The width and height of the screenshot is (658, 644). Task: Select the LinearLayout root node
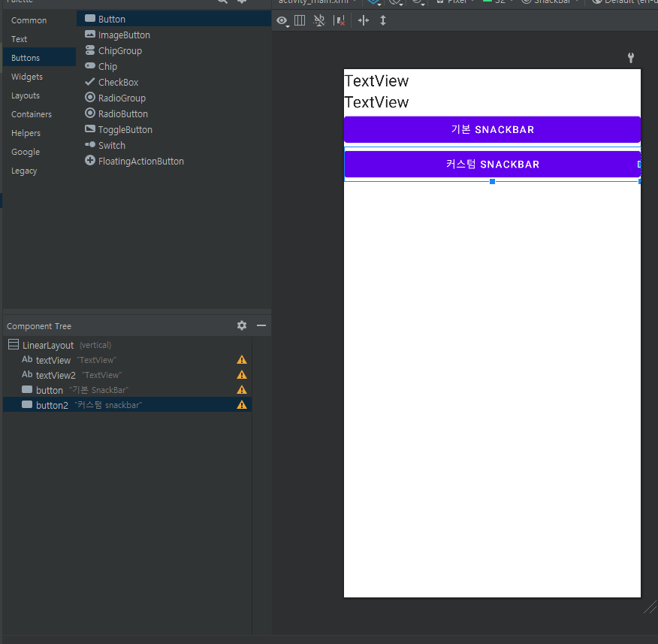(x=128, y=345)
